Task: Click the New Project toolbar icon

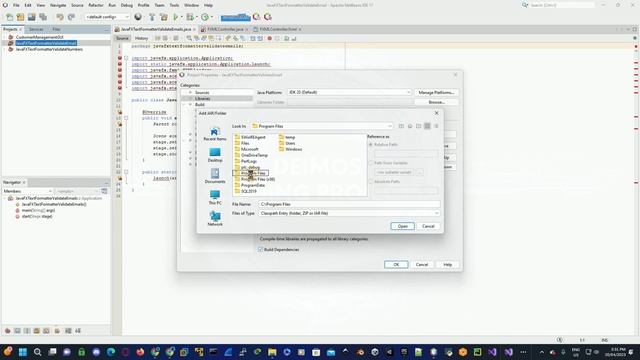Action: 20,17
